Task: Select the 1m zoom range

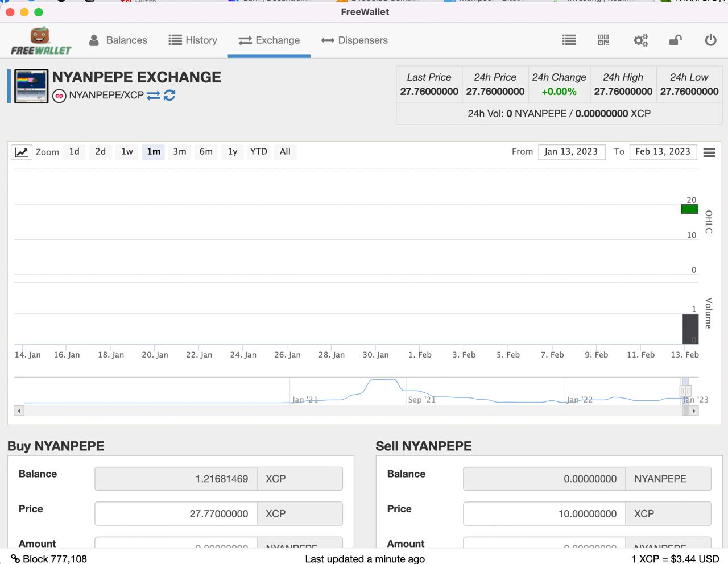Action: tap(154, 152)
